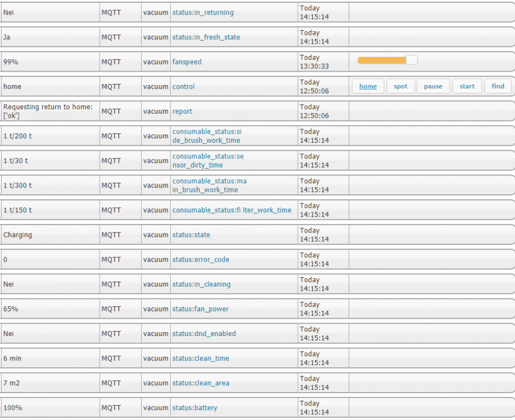Screen dimensions: 515x420
Task: Open the status:battery link
Action: pos(194,408)
